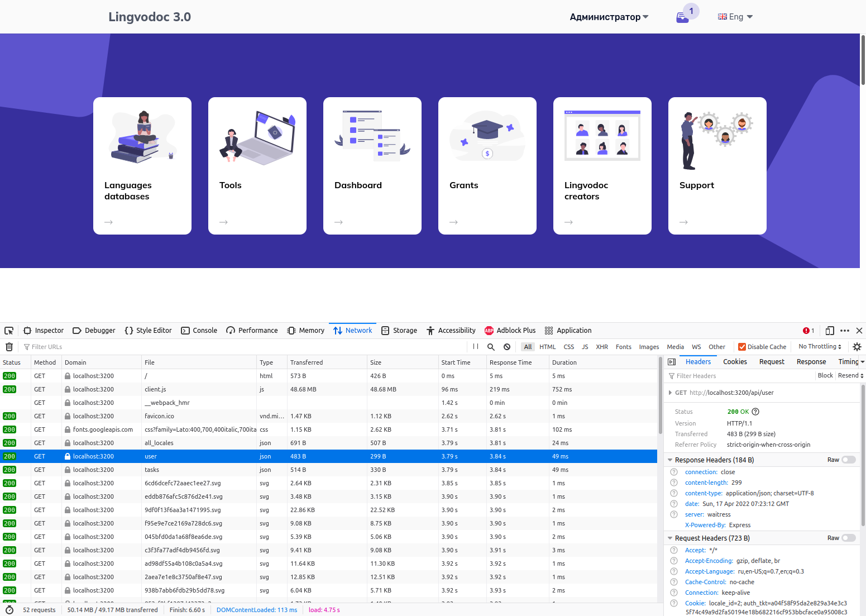Image resolution: width=866 pixels, height=616 pixels.
Task: Open the Languages databases card
Action: [x=142, y=165]
